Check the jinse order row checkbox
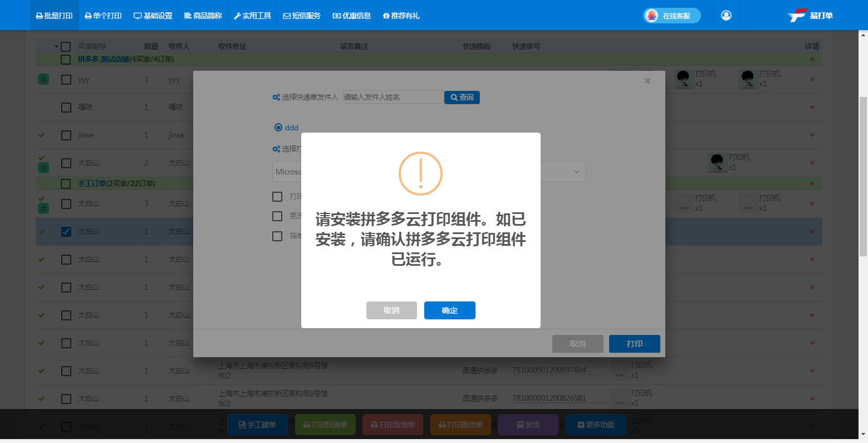Viewport: 868px width, 443px height. coord(66,135)
